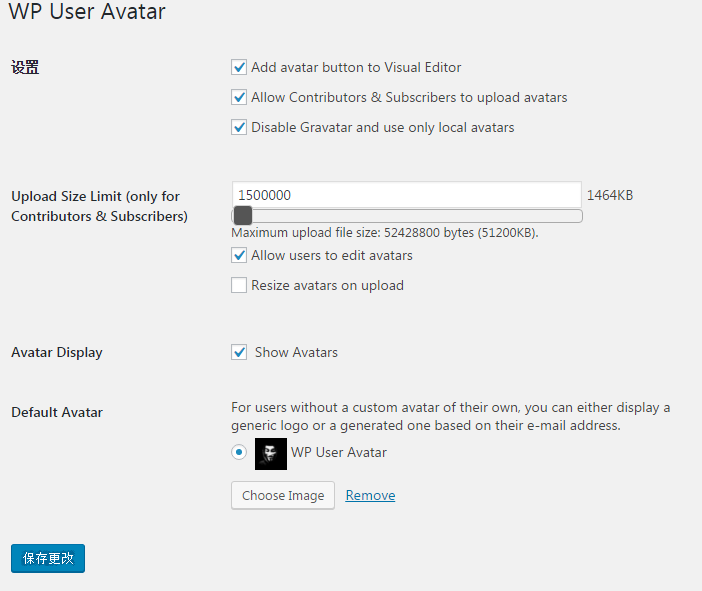Click the upload size limit text field
The height and width of the screenshot is (591, 702).
coord(406,195)
